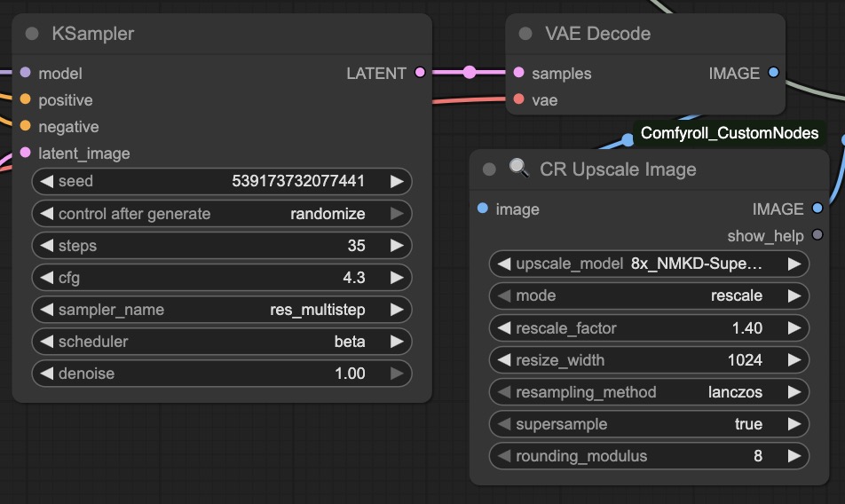Screen dimensions: 845x504
Task: Toggle supersample using the left arrow
Action: pyautogui.click(x=504, y=424)
